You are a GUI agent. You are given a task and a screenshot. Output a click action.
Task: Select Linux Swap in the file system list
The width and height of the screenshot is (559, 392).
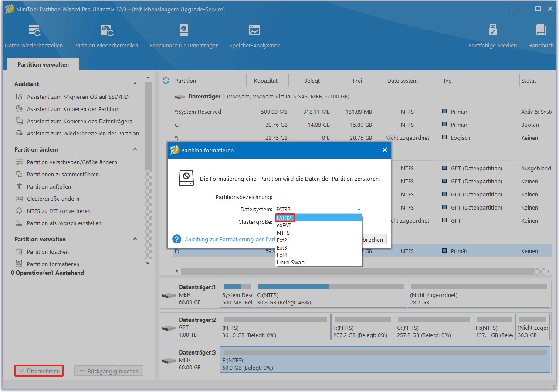318,263
